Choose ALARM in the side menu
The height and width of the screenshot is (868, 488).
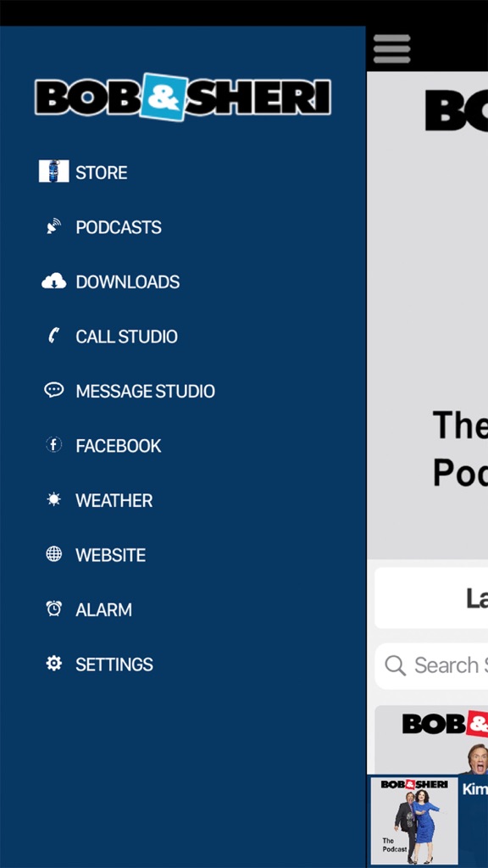[x=104, y=609]
